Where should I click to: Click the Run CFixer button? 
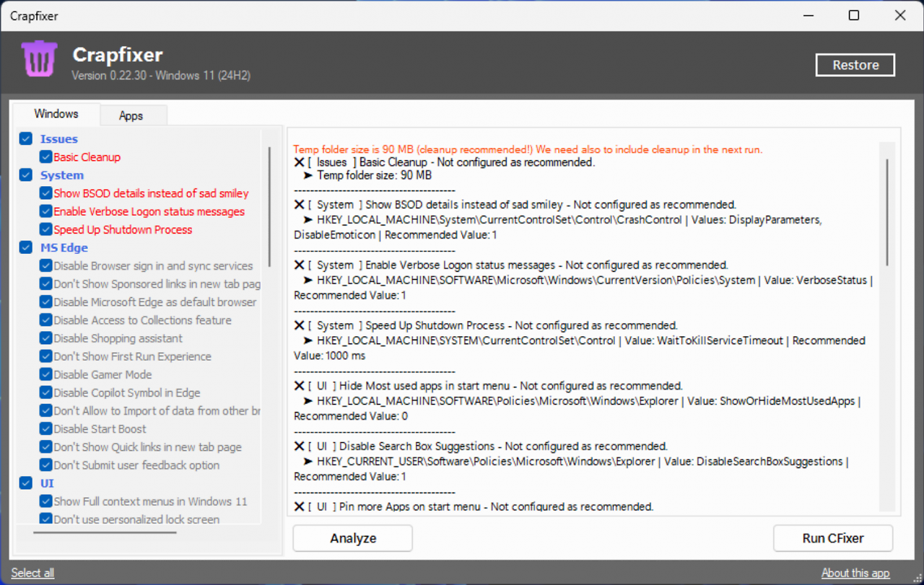pyautogui.click(x=833, y=538)
